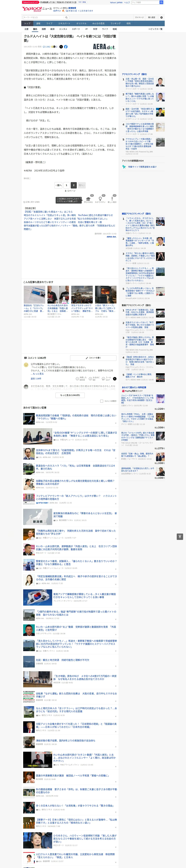Share article on Facebook below headline
The width and height of the screenshot is (186, 868).
(x=66, y=47)
